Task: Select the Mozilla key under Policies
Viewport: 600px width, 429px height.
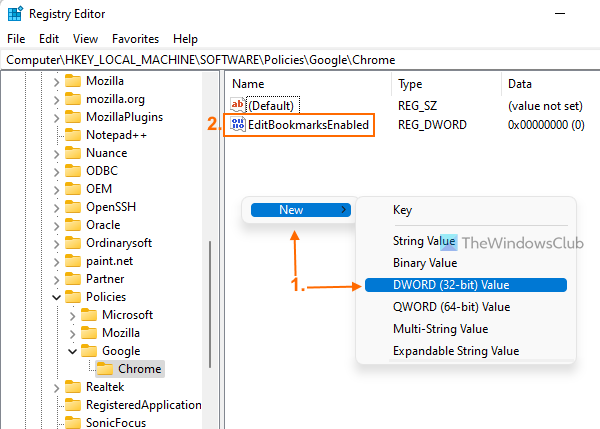Action: pyautogui.click(x=121, y=333)
